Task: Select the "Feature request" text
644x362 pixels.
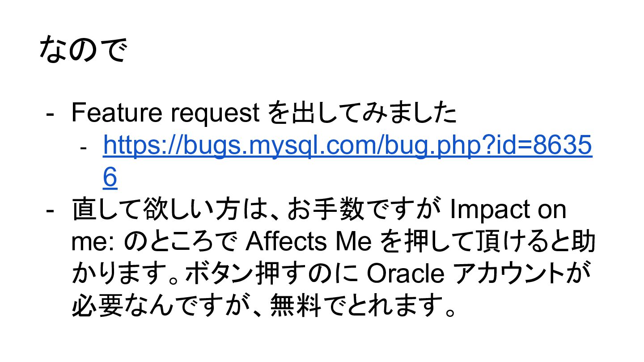Action: pyautogui.click(x=165, y=113)
